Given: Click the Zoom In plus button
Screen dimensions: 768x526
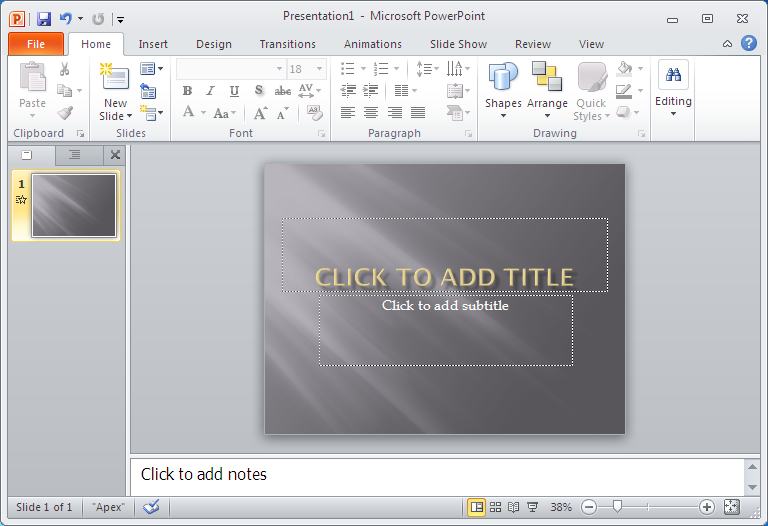Looking at the screenshot, I should (x=707, y=507).
